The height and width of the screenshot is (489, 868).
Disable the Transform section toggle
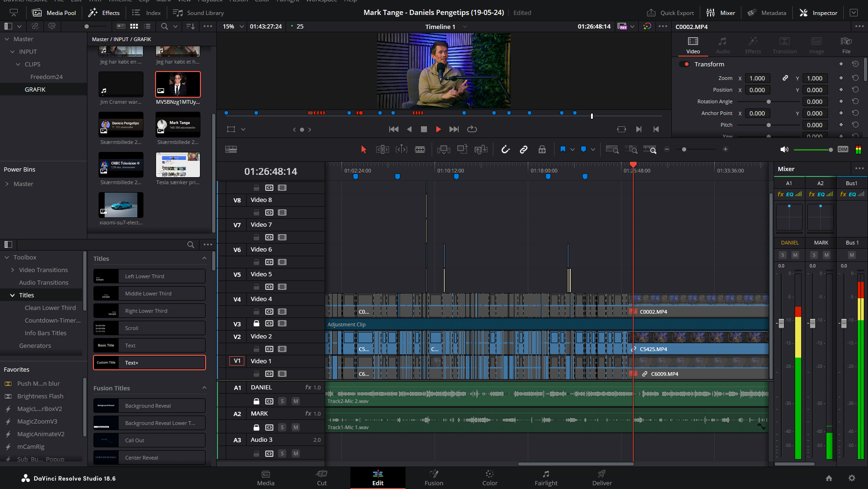tap(684, 64)
